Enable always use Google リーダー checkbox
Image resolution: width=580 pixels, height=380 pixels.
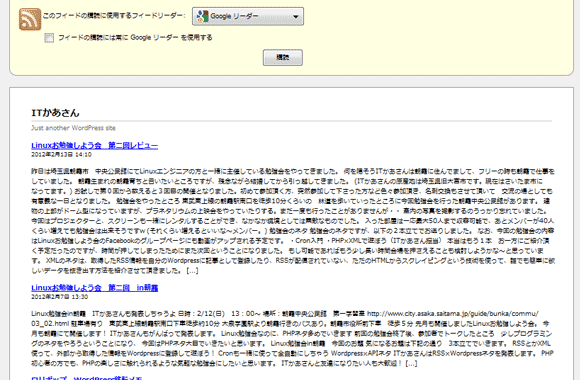[49, 38]
